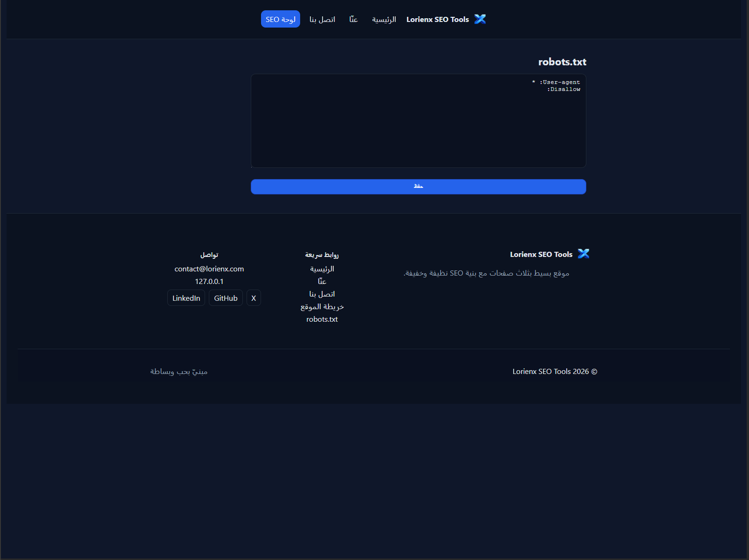Click the حفظ save button
The image size is (749, 560).
418,186
